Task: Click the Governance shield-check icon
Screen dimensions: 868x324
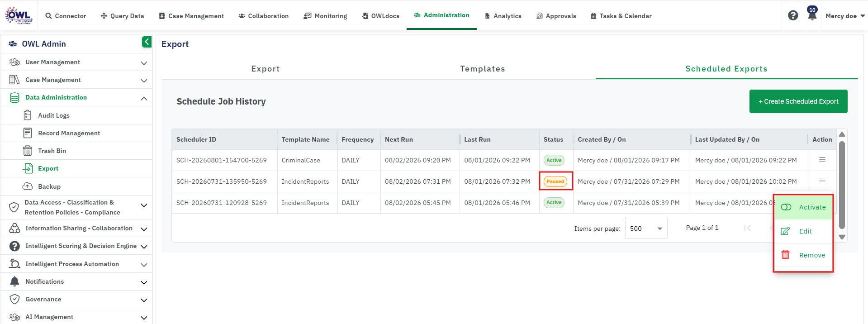Action: [x=14, y=299]
